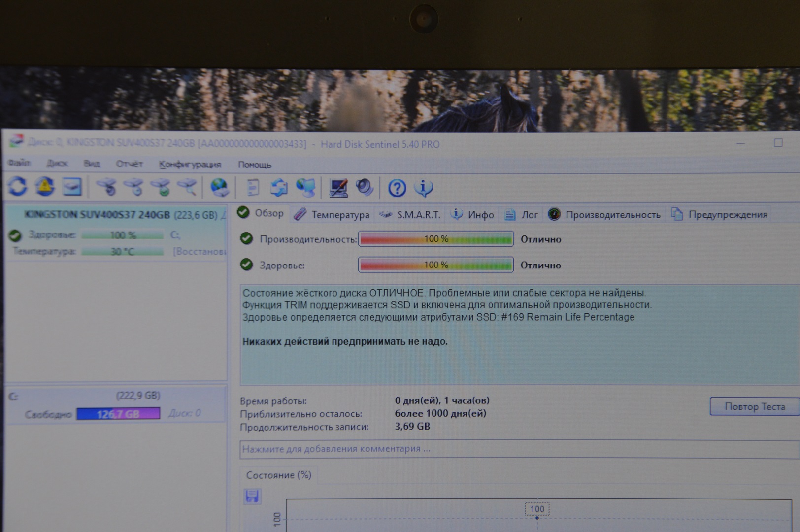Viewport: 800px width, 532px height.
Task: Click the value 'более 1000 дня(ей)'
Action: pyautogui.click(x=440, y=413)
